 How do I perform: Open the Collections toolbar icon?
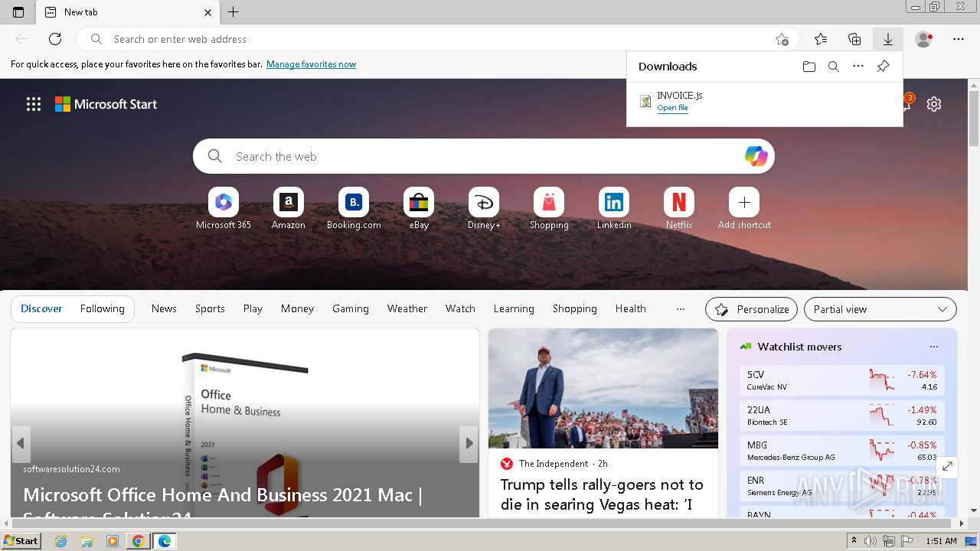(854, 39)
